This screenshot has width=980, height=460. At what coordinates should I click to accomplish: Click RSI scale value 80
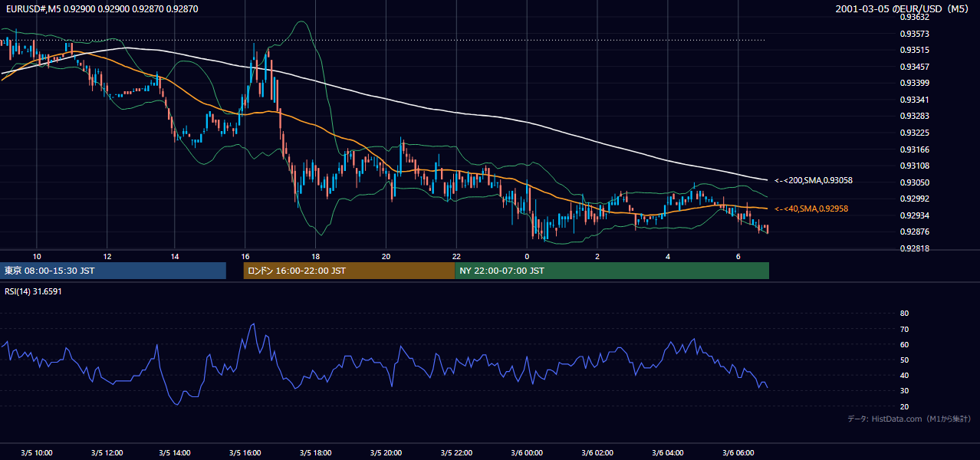pyautogui.click(x=904, y=314)
